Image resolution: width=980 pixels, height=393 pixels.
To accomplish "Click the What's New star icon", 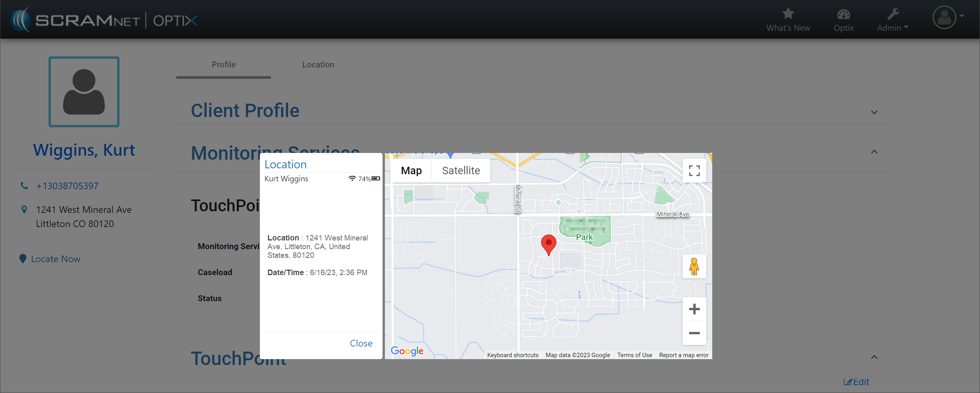I will point(788,14).
